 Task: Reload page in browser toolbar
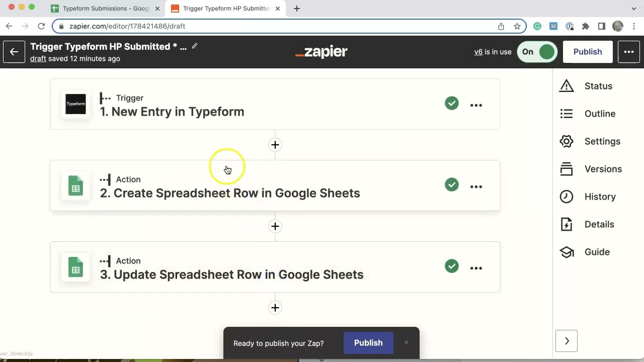pos(41,26)
